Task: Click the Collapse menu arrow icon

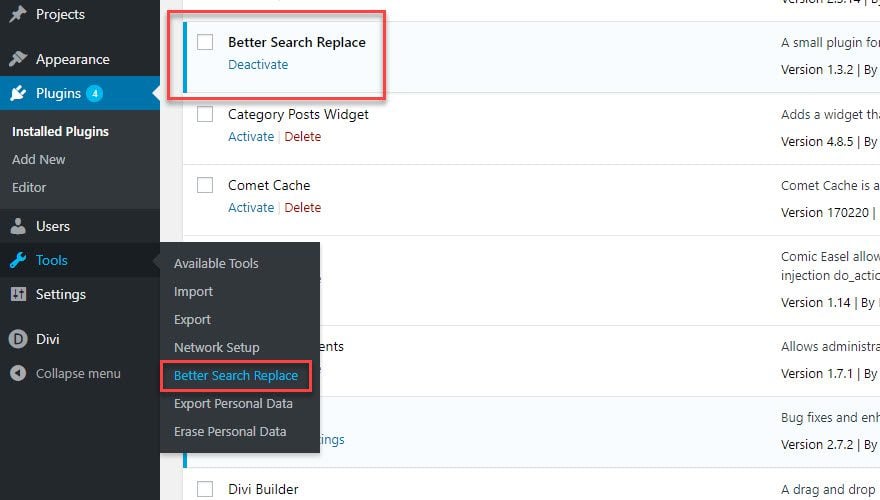Action: pyautogui.click(x=18, y=373)
